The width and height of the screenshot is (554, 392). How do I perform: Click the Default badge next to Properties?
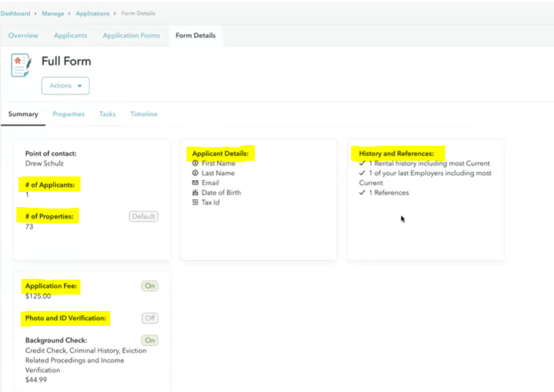[x=143, y=216]
